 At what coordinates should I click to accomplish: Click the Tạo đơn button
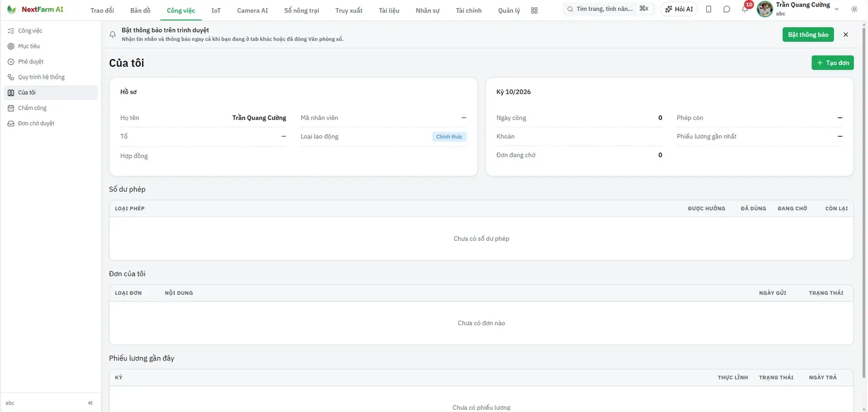(832, 63)
